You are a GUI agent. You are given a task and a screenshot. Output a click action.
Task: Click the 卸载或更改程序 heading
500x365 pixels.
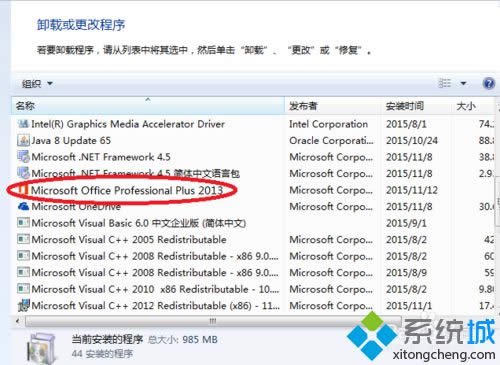(81, 25)
